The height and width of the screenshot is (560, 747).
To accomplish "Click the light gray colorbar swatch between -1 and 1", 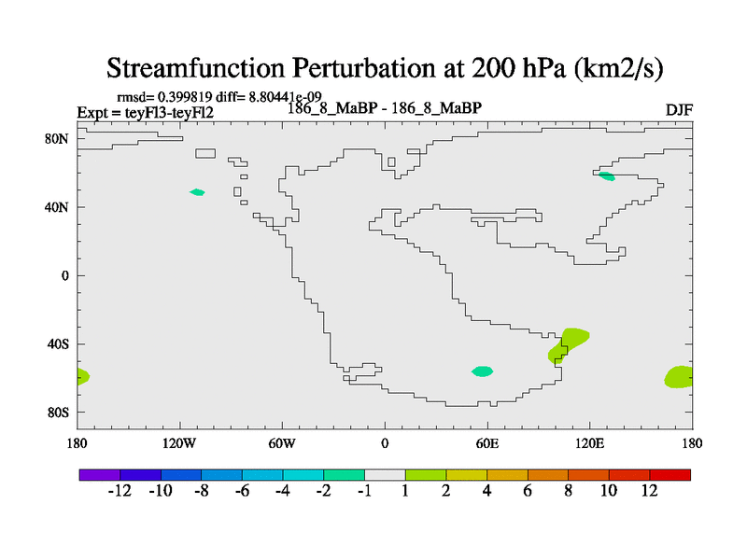I will pyautogui.click(x=385, y=475).
